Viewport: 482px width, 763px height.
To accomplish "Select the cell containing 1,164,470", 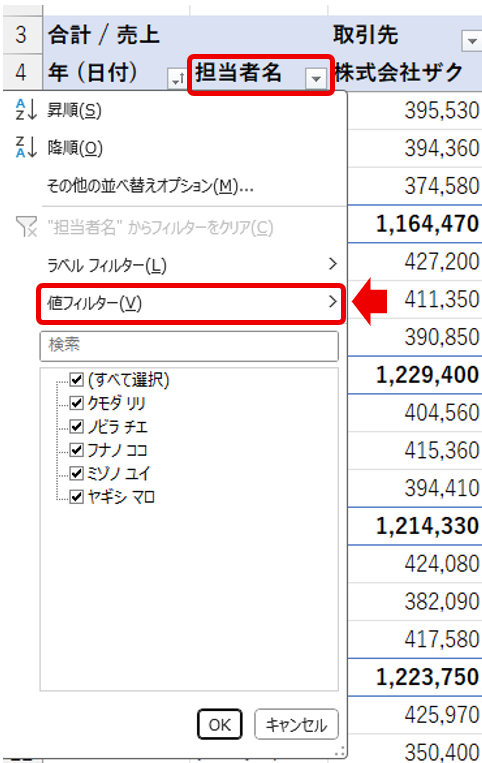I will tap(415, 224).
